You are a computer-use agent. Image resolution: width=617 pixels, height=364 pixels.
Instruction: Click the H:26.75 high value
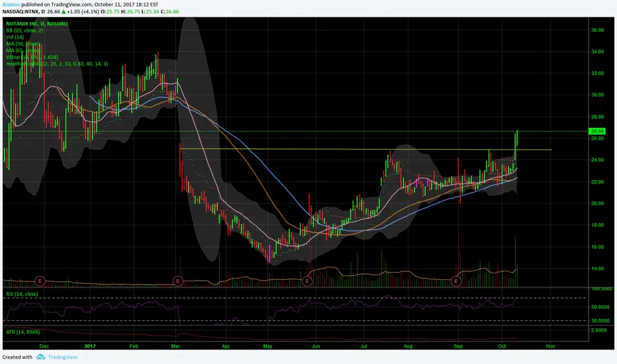(130, 11)
